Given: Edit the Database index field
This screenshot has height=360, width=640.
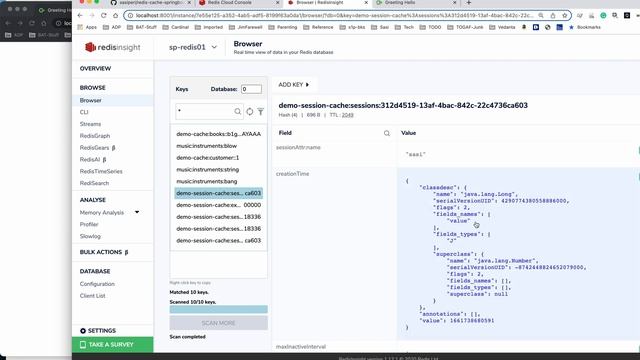Looking at the screenshot, I should (x=251, y=89).
